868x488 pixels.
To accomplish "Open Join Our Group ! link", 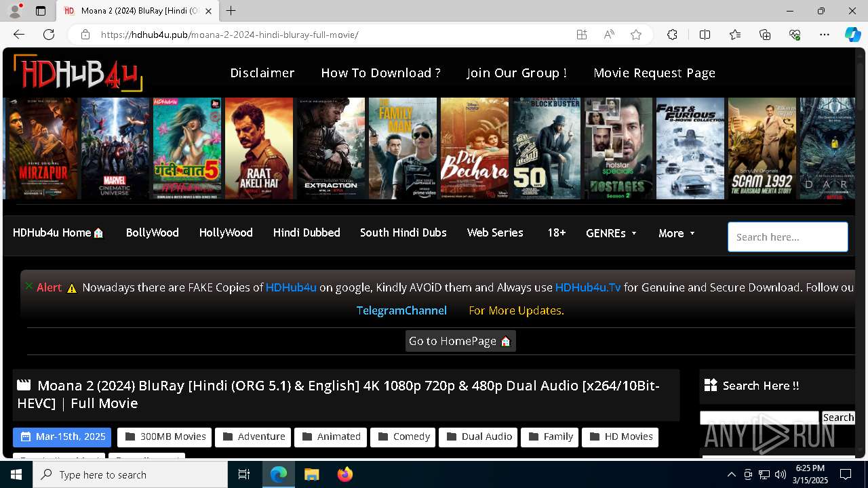I will pos(517,73).
